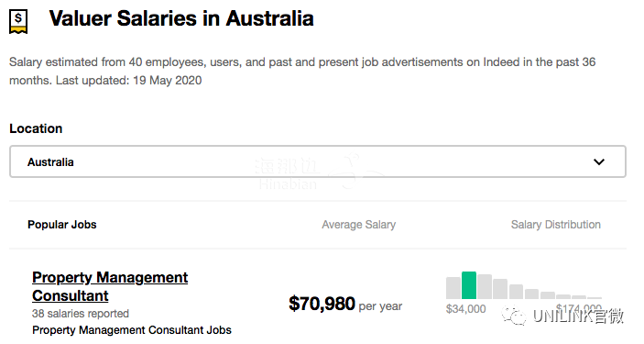This screenshot has width=644, height=344.
Task: Click the gray bar left of green bar
Action: click(x=453, y=288)
